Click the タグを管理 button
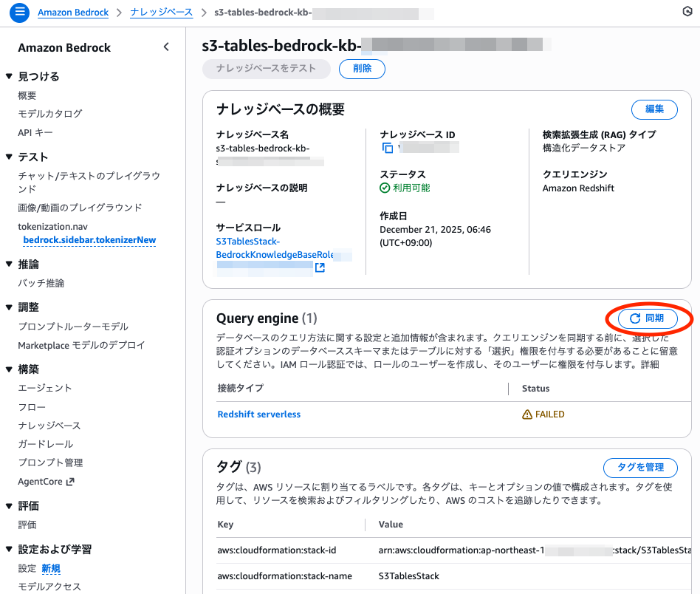 pyautogui.click(x=639, y=467)
